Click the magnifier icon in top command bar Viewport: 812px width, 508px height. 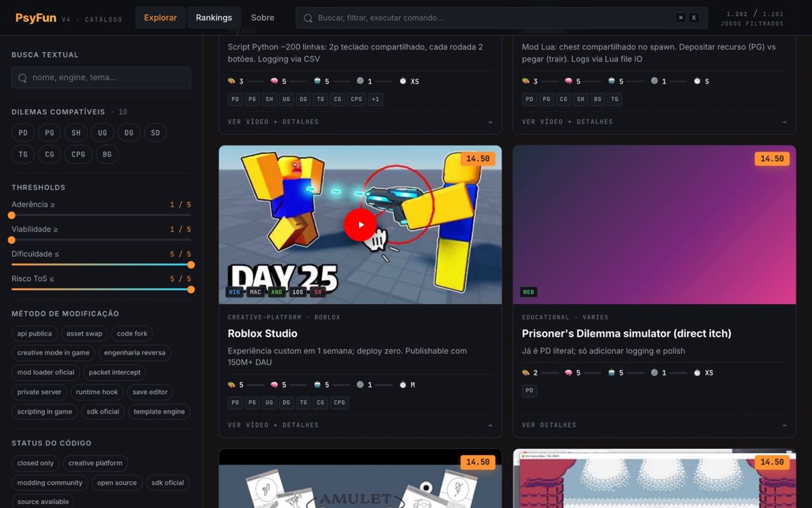(308, 18)
